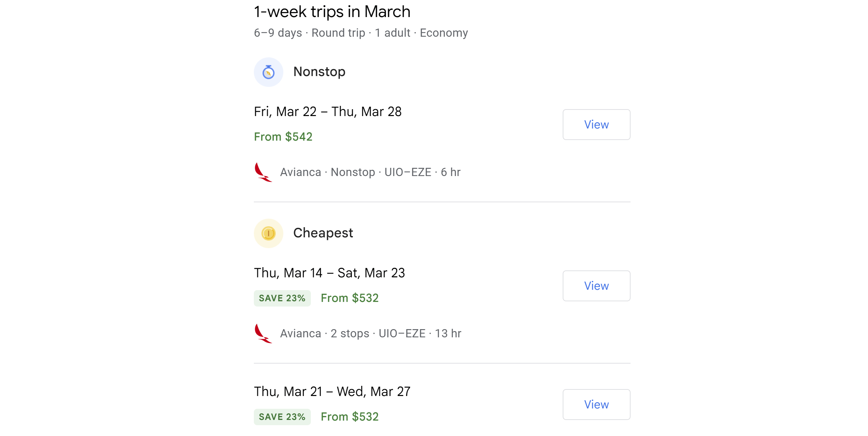This screenshot has height=436, width=868.
Task: Click the Avianca 2 stops UIO–EZE 13 hr details
Action: 370,333
